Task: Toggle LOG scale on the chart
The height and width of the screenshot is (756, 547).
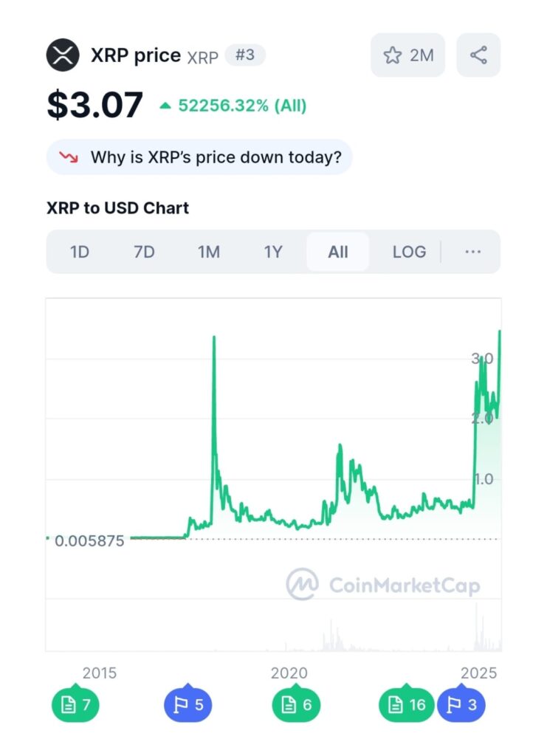Action: tap(409, 252)
